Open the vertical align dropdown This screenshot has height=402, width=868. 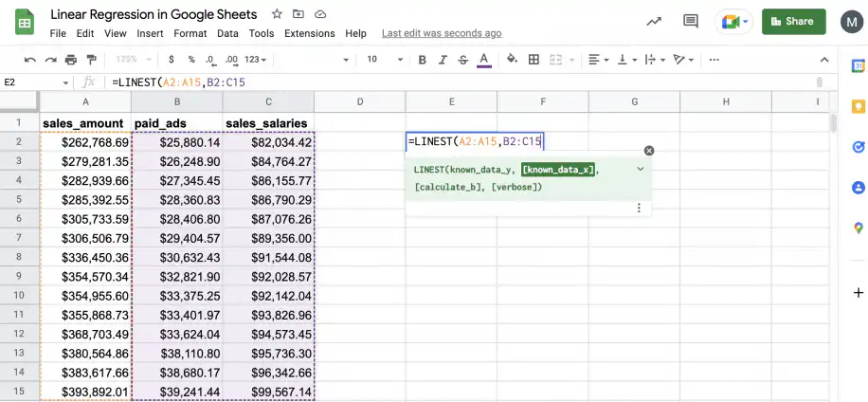click(627, 59)
